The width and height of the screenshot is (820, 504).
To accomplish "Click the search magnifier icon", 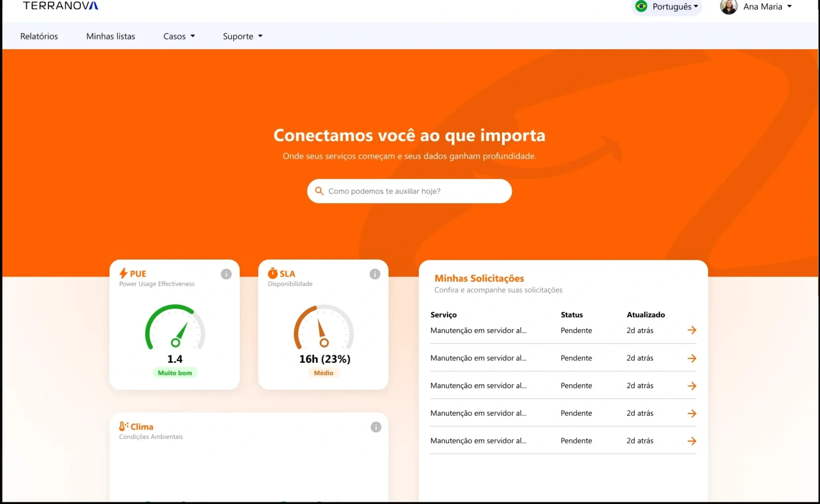I will [319, 191].
